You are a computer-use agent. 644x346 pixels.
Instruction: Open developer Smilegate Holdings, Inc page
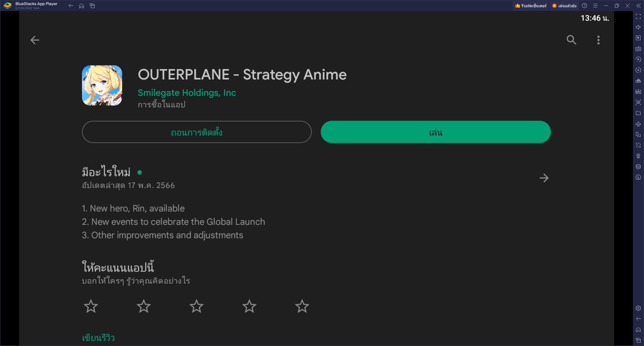(x=187, y=93)
